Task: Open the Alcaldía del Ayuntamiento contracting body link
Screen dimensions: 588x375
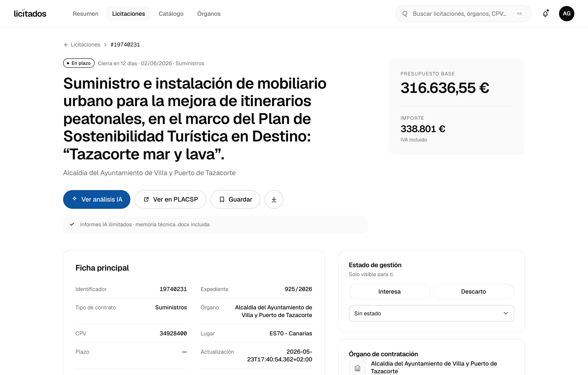Action: [434, 367]
